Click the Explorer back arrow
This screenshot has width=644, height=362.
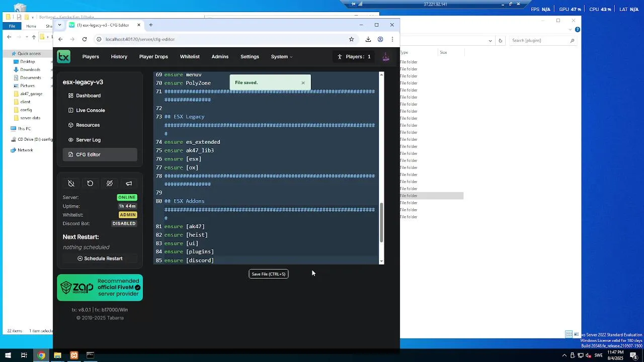(9, 37)
